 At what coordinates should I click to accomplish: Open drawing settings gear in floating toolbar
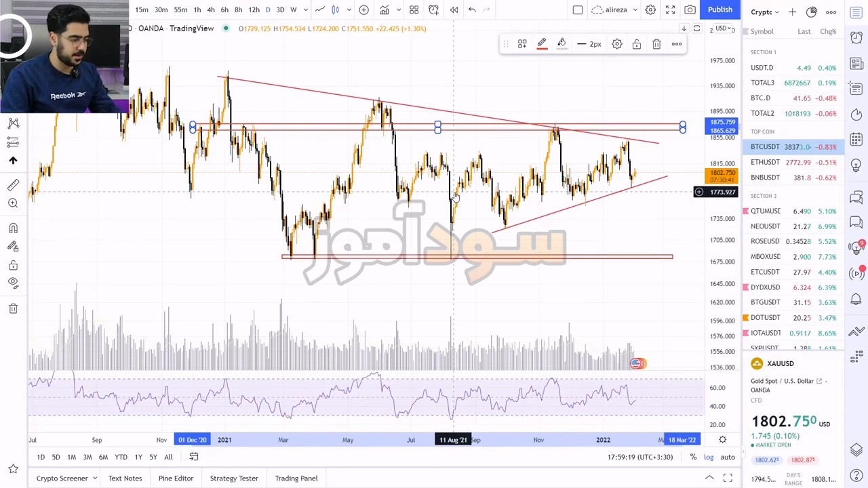tap(617, 44)
